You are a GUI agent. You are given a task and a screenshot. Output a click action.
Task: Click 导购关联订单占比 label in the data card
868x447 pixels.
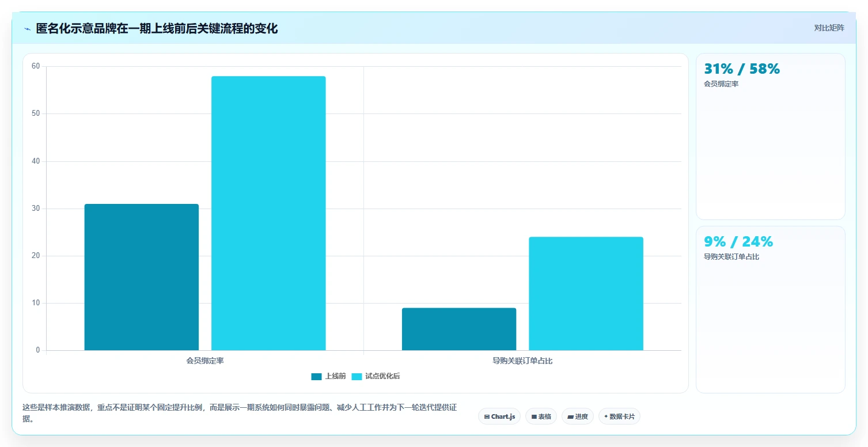pyautogui.click(x=731, y=257)
